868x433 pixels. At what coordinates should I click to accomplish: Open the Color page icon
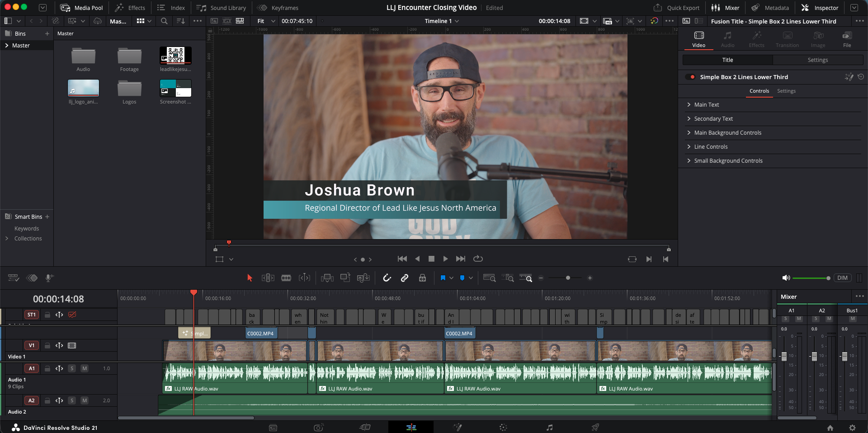coord(503,428)
